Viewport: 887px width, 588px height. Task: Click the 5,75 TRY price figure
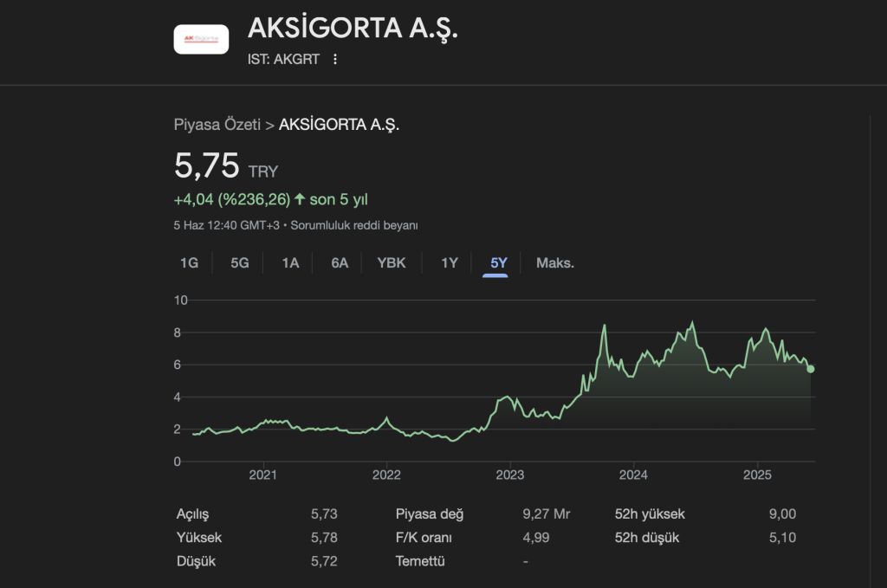(207, 165)
